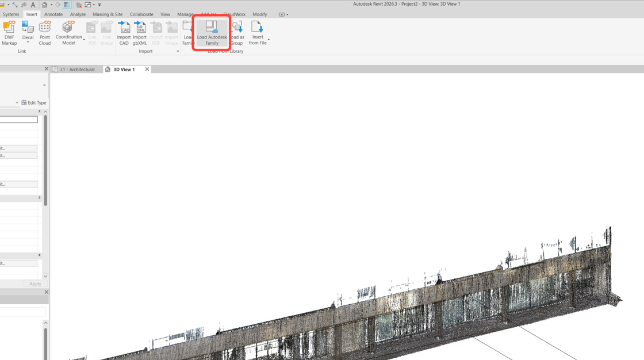Open Customize Quick Access Toolbar dropdown

click(99, 5)
